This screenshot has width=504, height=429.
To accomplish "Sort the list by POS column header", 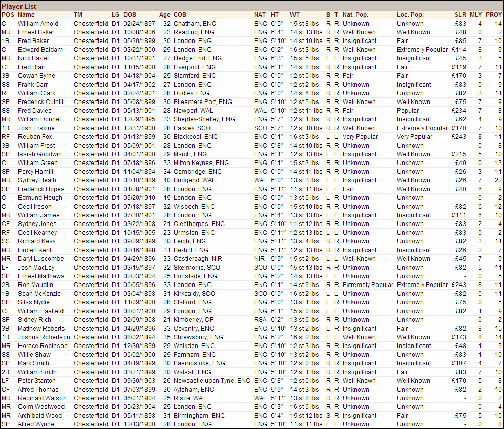I will (x=8, y=15).
